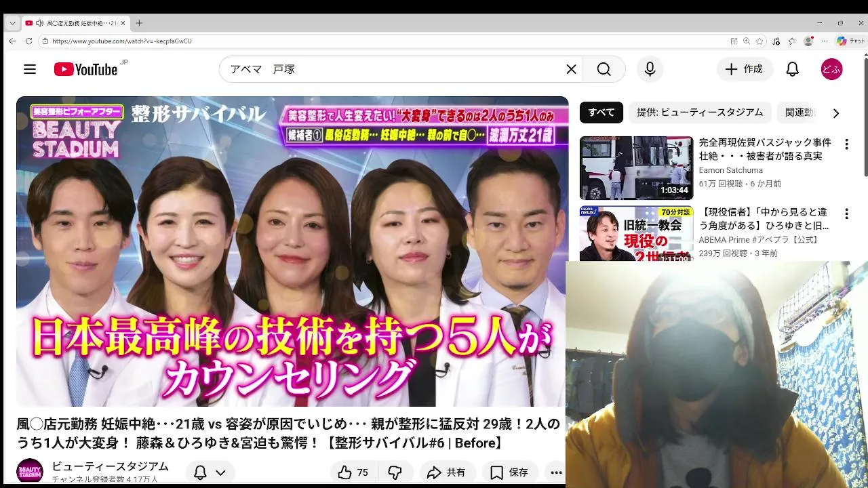Open the 旧統一教会 video thumbnail
Image resolution: width=868 pixels, height=488 pixels.
click(636, 234)
